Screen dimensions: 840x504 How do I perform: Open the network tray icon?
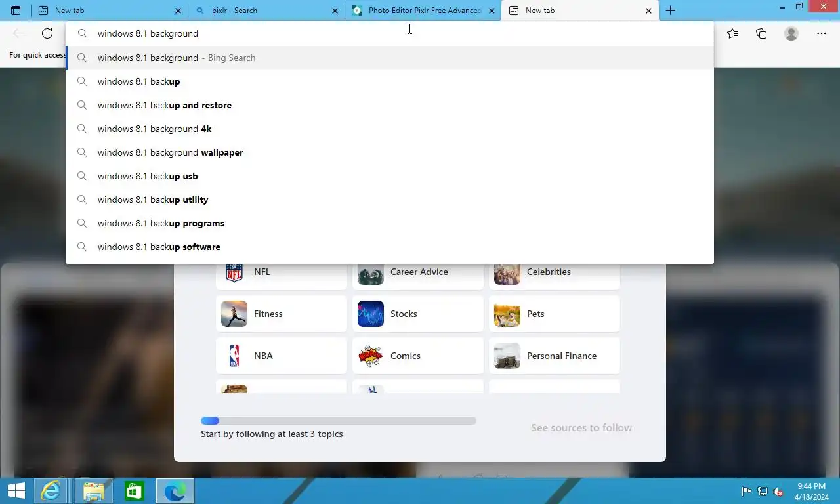[x=763, y=492]
